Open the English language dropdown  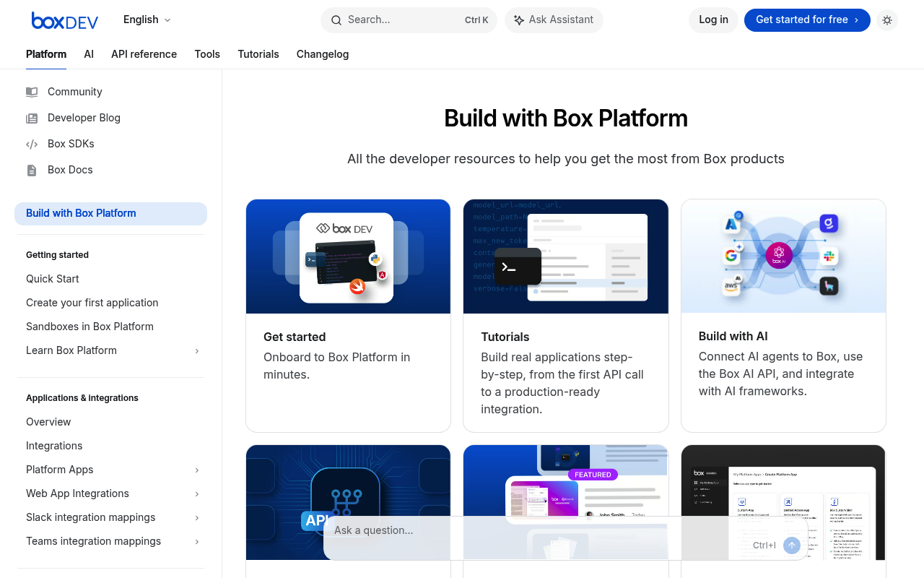(147, 20)
